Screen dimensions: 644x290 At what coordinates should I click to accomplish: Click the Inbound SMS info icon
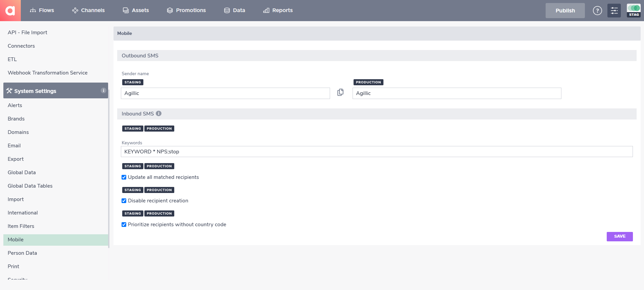[x=159, y=113]
